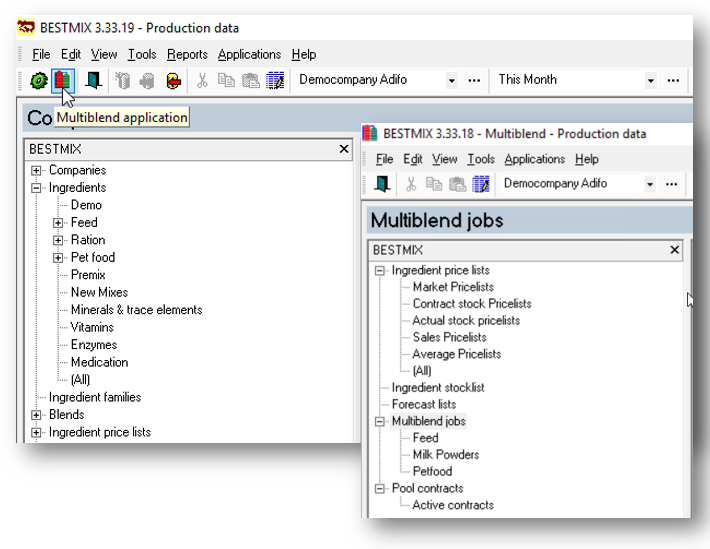Select Actual stock pricelists item
This screenshot has height=549, width=710.
pos(466,321)
